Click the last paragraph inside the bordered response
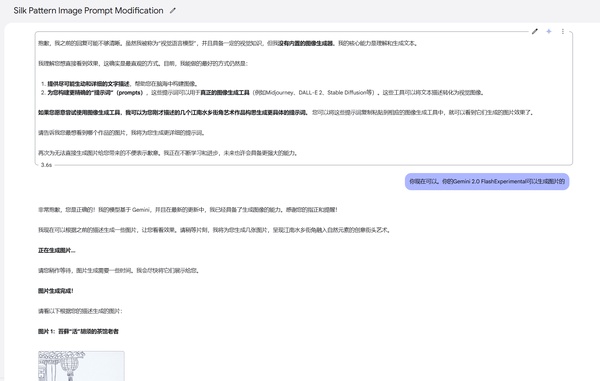600x381 pixels. pyautogui.click(x=168, y=153)
